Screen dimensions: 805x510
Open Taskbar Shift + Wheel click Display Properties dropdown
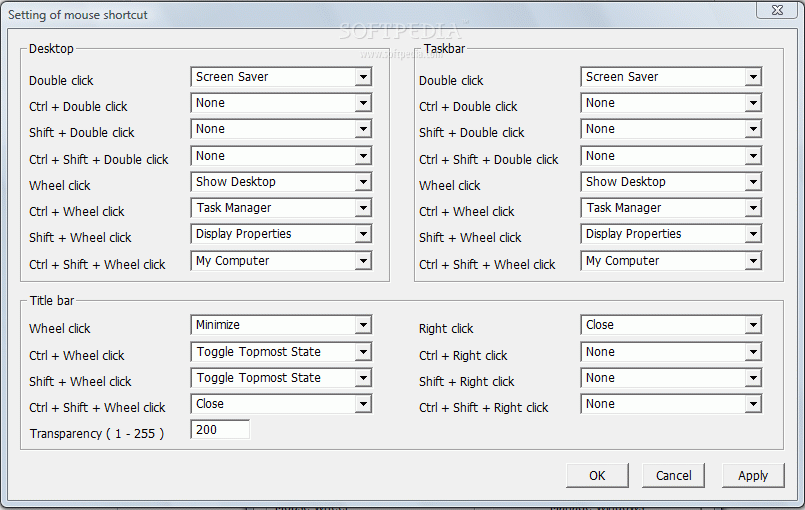[x=671, y=234]
